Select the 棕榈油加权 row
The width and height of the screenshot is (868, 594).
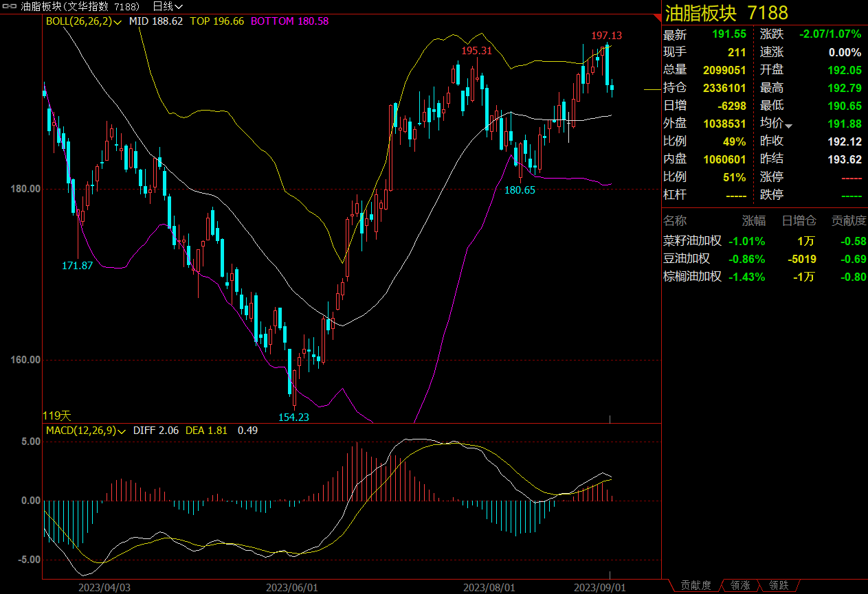point(764,277)
